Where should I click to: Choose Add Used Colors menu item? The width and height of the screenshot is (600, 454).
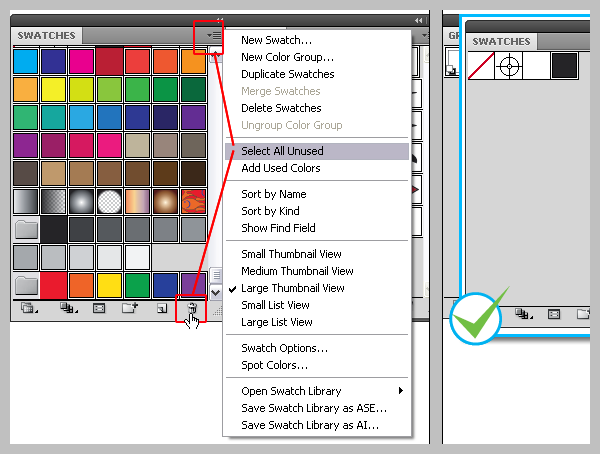280,168
